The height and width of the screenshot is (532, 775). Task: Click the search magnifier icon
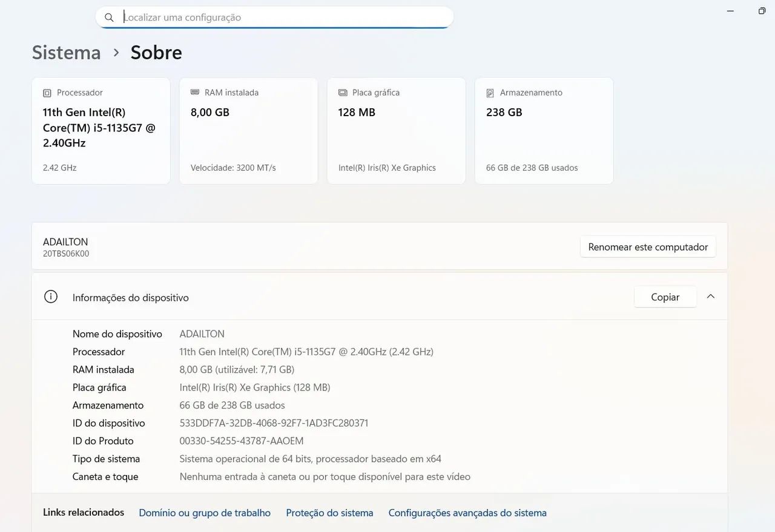point(109,18)
